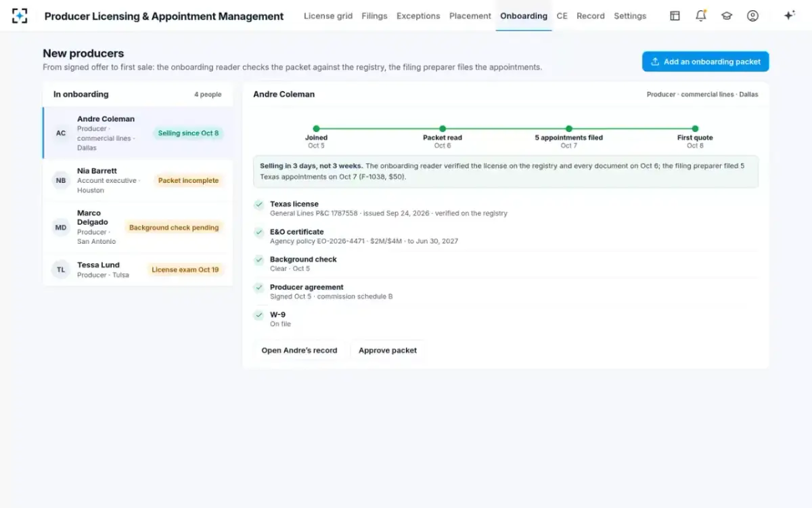Click the In onboarding list header

[x=81, y=94]
